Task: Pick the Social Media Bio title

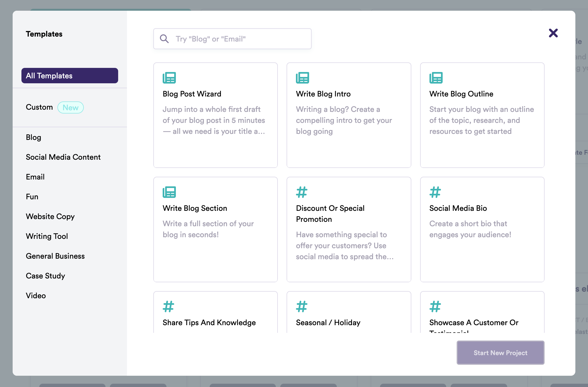Action: point(458,208)
